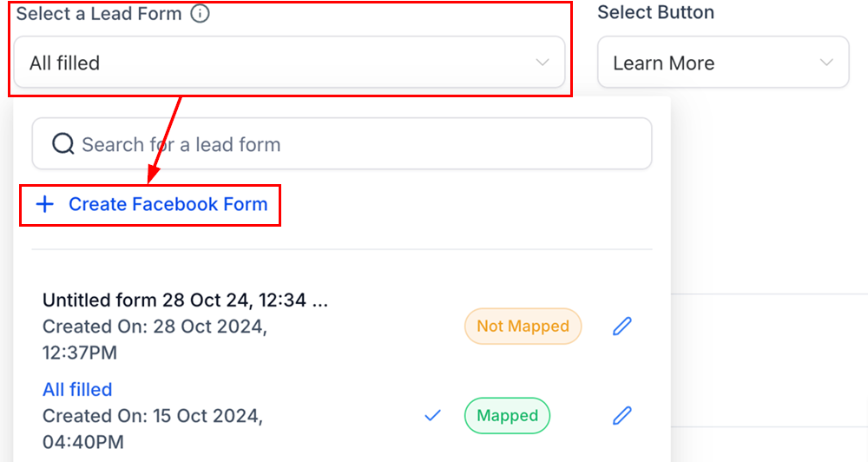This screenshot has width=868, height=462.
Task: Select the All filled form entry in list
Action: tap(77, 389)
